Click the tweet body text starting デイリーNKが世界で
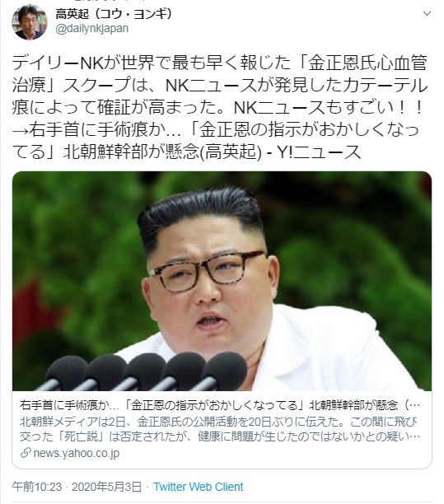This screenshot has width=444, height=504. (x=220, y=63)
